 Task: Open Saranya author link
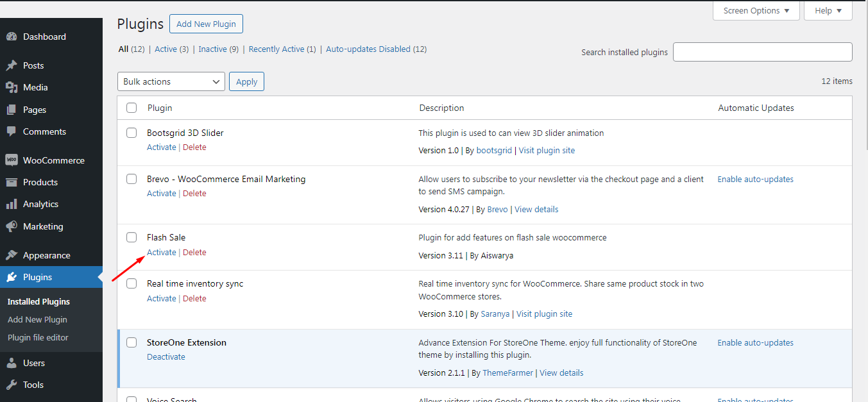coord(495,314)
